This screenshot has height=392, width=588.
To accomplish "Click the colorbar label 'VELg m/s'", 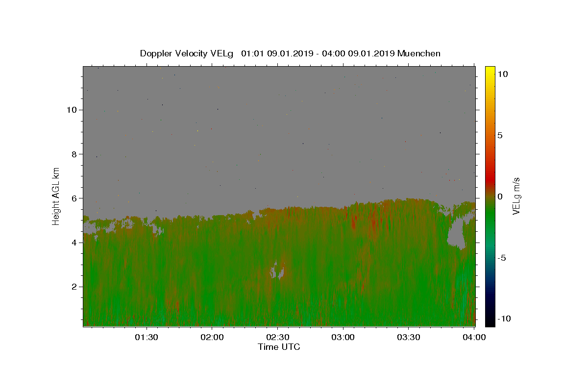I will click(515, 196).
